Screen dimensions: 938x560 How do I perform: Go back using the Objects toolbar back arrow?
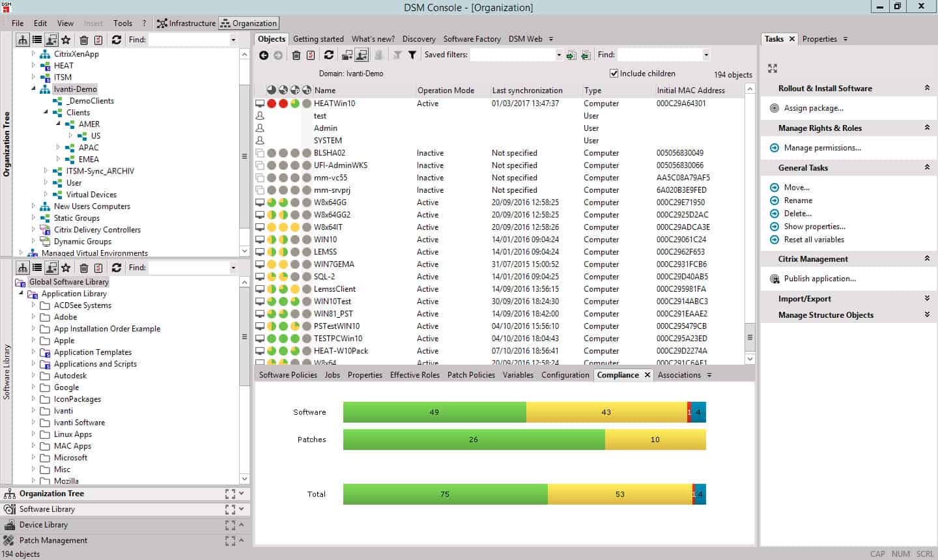[x=264, y=55]
